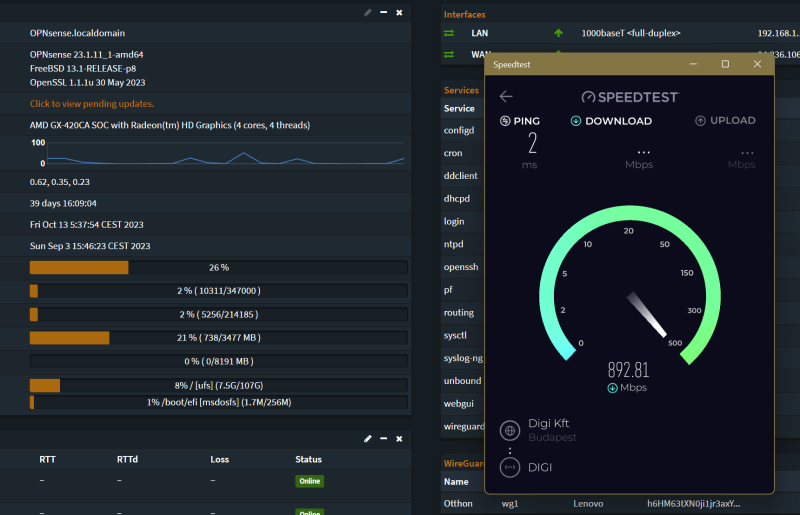Click the ntpd service row
This screenshot has width=800, height=515.
tap(462, 244)
